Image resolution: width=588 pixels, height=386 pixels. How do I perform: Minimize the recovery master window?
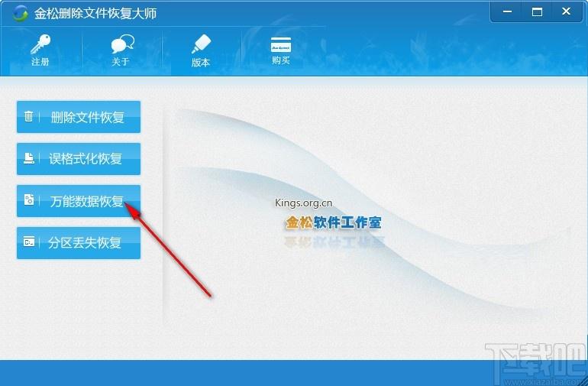coord(507,11)
